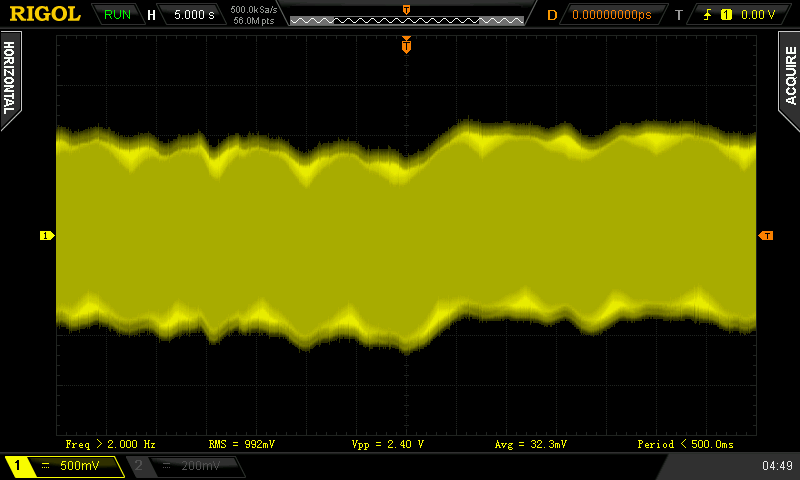Click the channel 1 DC coupling icon
The width and height of the screenshot is (800, 480).
point(45,466)
